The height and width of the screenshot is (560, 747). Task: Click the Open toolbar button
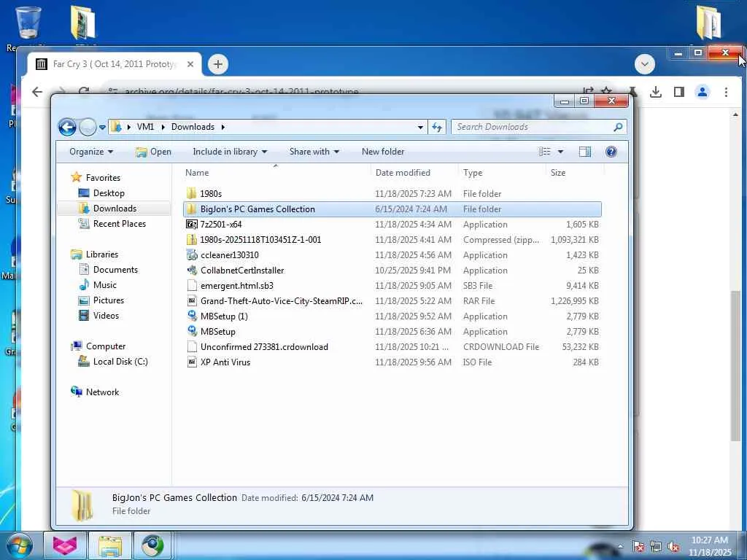(153, 152)
